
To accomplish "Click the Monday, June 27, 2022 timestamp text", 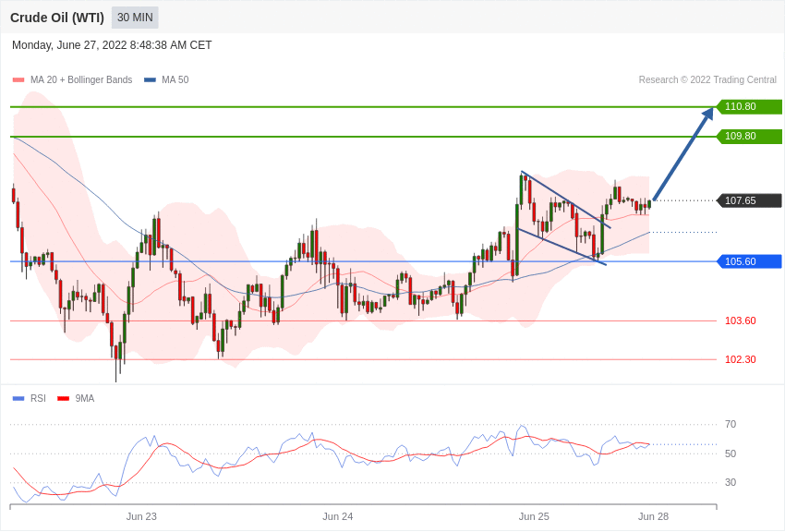I will pos(112,45).
